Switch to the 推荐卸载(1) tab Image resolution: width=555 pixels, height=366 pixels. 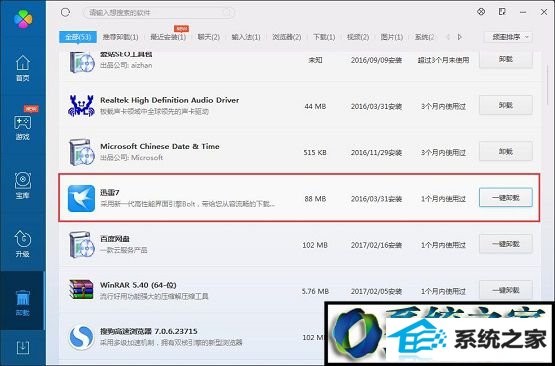coord(120,37)
